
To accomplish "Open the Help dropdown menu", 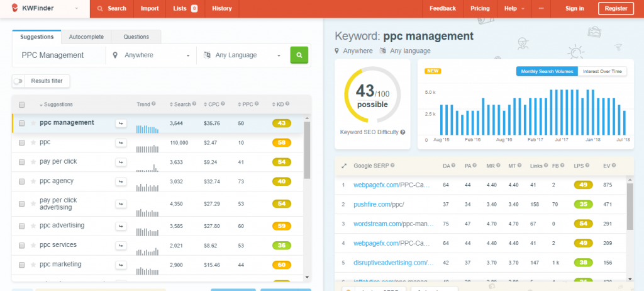I will click(x=514, y=8).
